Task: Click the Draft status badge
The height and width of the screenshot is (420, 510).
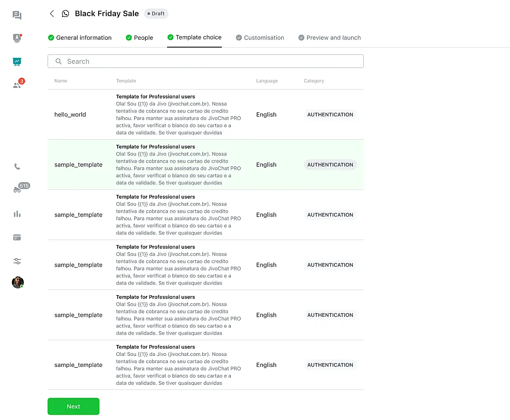Action: [156, 14]
